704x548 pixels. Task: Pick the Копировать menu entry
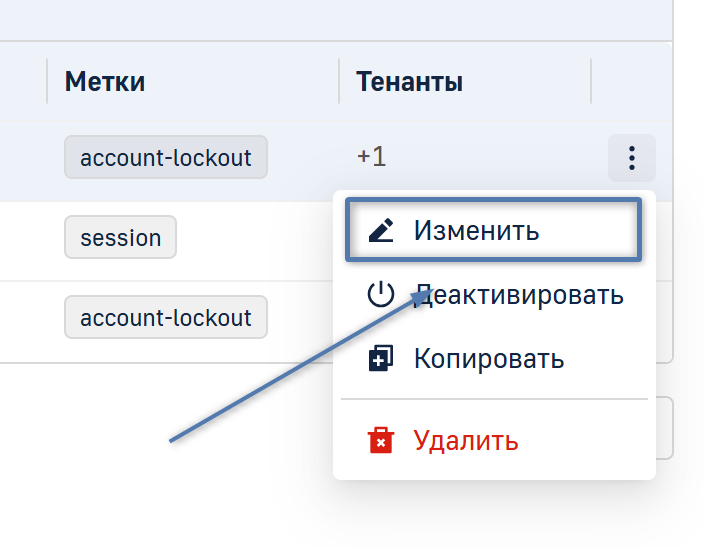pos(489,359)
